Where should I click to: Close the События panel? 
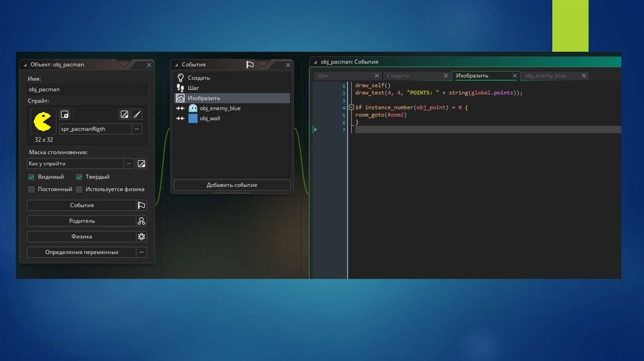(288, 65)
